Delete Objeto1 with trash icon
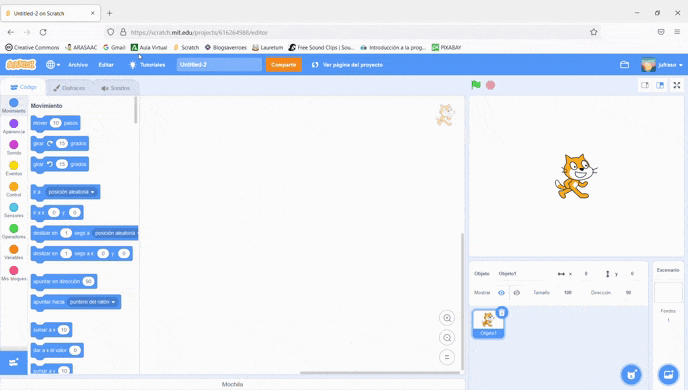The width and height of the screenshot is (688, 390). 502,312
